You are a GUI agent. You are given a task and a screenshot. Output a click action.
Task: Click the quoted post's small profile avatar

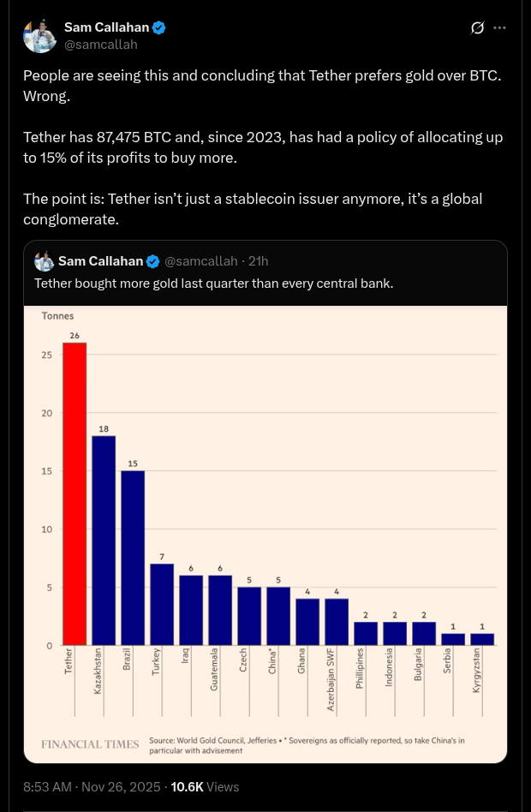[45, 261]
